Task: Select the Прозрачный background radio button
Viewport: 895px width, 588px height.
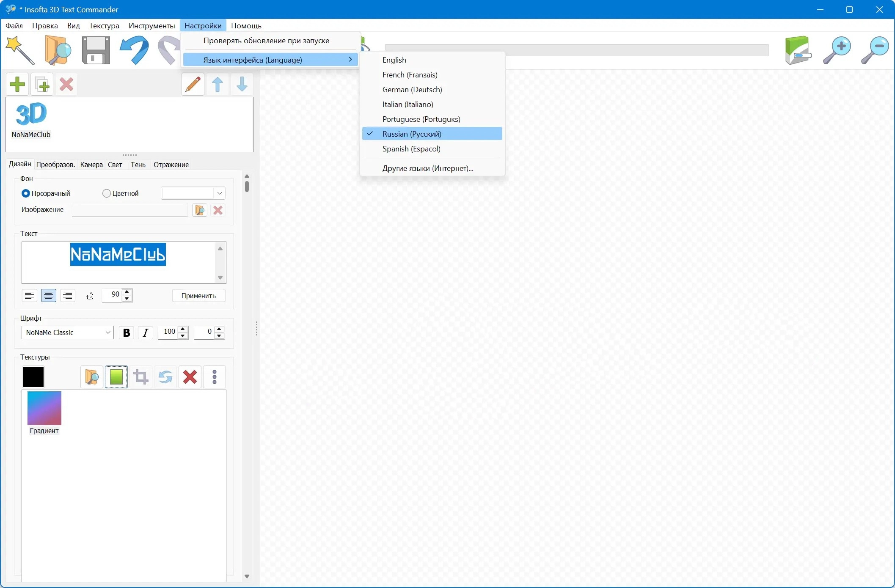Action: pos(26,193)
